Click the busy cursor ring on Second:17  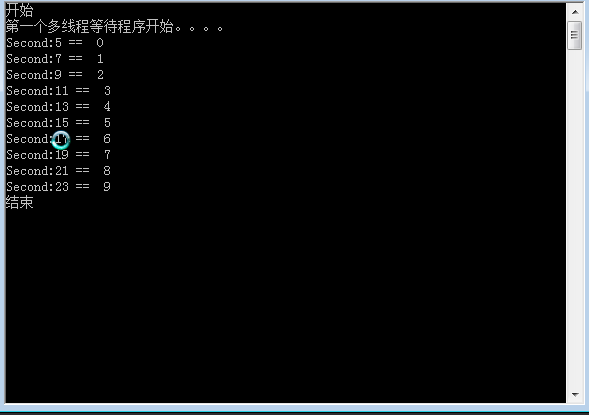pos(60,140)
